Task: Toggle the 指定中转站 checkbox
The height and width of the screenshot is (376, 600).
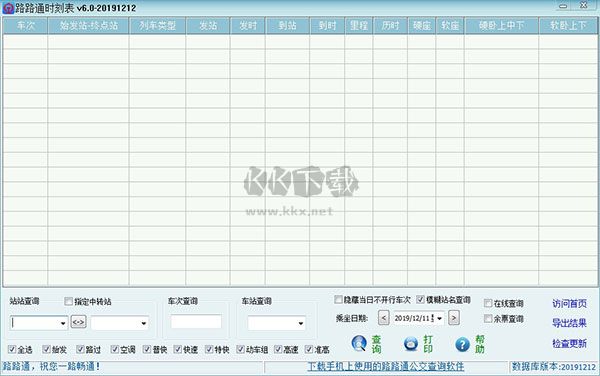Action: [68, 301]
